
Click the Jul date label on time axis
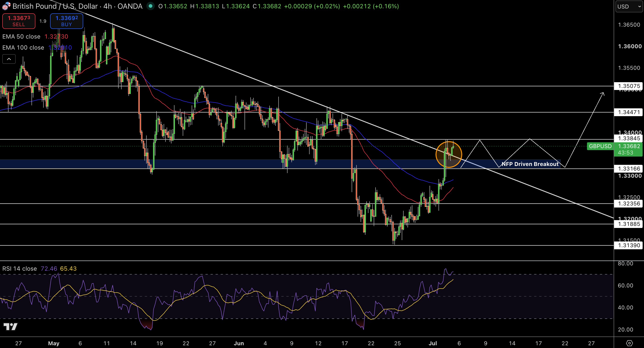[x=433, y=343]
